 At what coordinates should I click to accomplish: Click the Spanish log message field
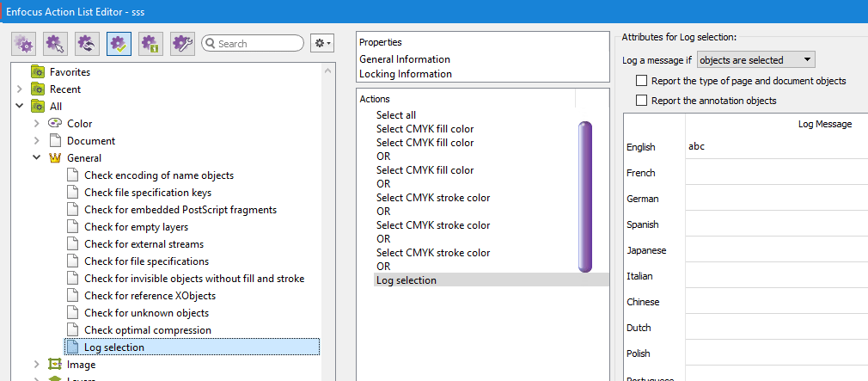click(x=777, y=224)
